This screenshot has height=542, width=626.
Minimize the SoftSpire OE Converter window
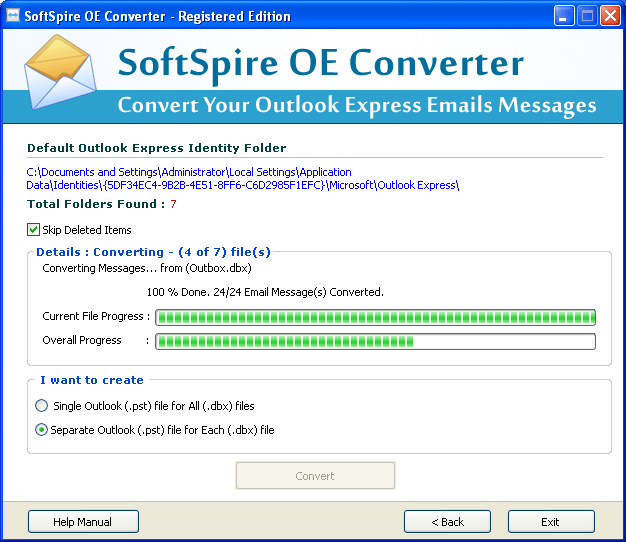pos(564,16)
